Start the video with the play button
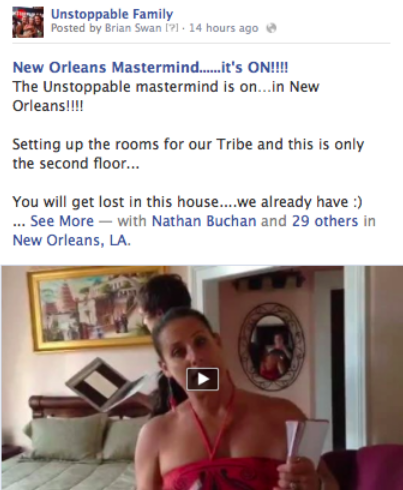 [x=202, y=379]
